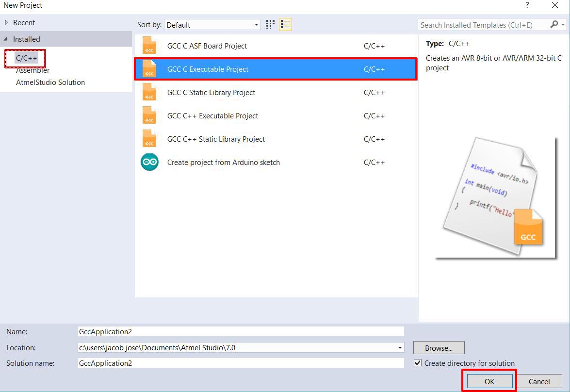Switch to small icons grid view

point(270,24)
